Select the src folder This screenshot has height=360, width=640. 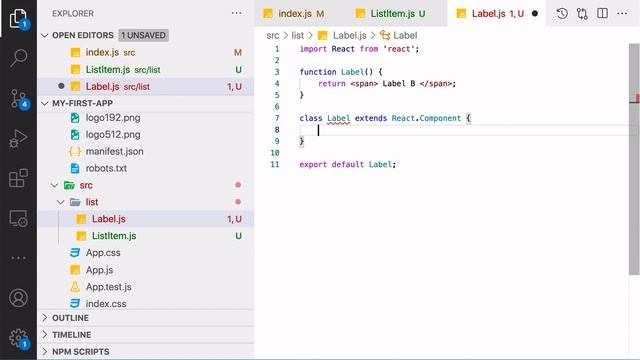[146, 185]
